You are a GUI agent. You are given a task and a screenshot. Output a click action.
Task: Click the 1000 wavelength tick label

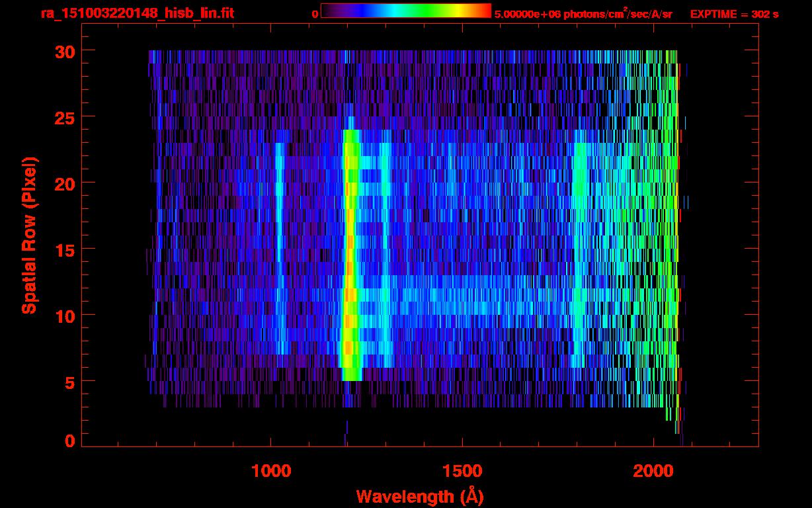(x=270, y=471)
